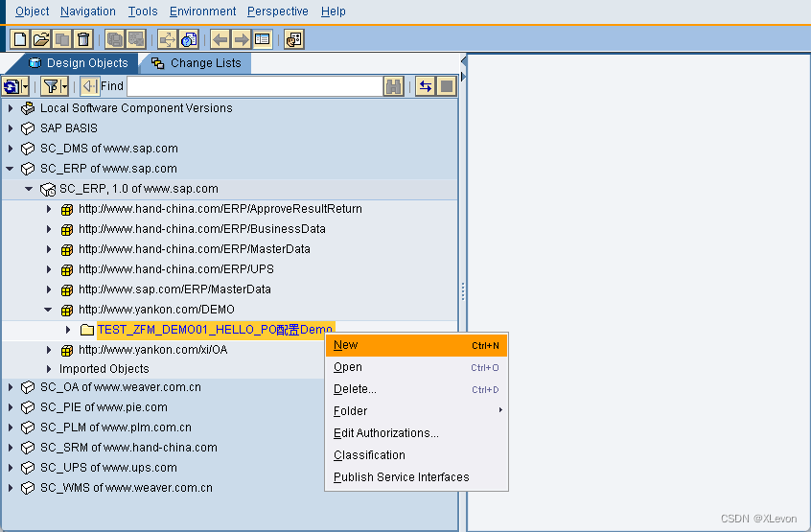
Task: Collapse SC_ERP of www.sap.com
Action: (x=10, y=169)
